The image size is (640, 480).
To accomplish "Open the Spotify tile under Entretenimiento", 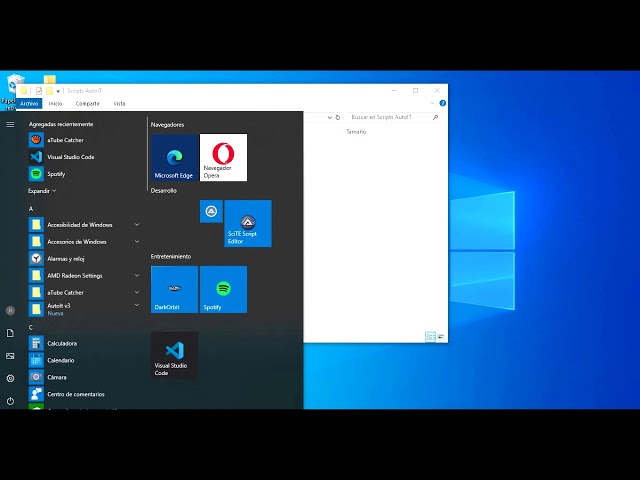I will (x=223, y=289).
